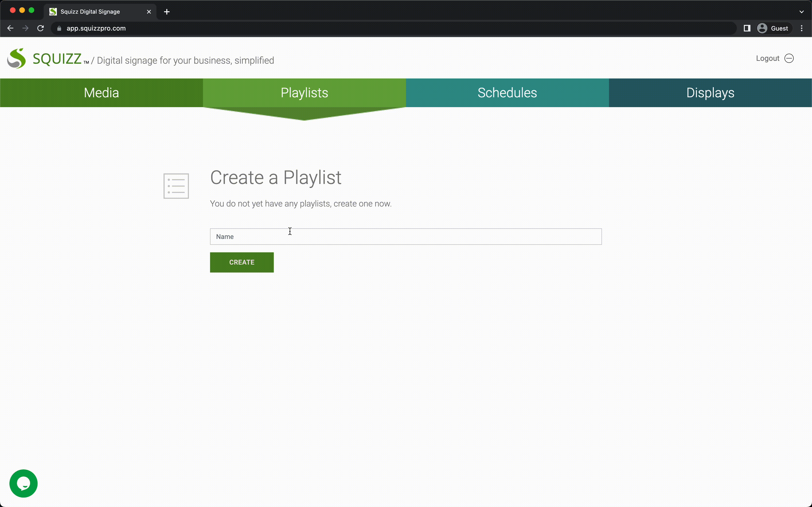
Task: Select the Squizz Digital Signage browser tab
Action: click(x=100, y=12)
